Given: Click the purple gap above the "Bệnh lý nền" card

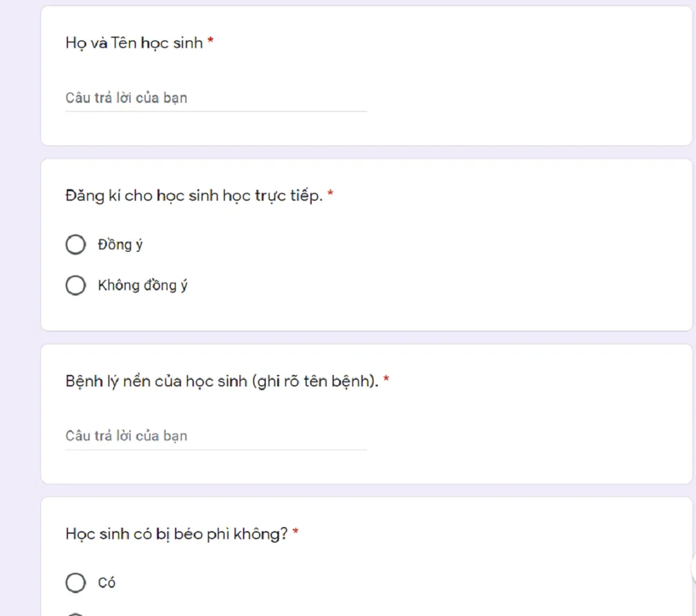Looking at the screenshot, I should tap(348, 338).
